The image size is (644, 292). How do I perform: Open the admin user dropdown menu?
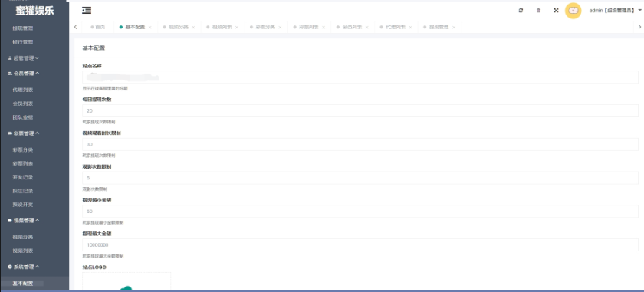615,11
